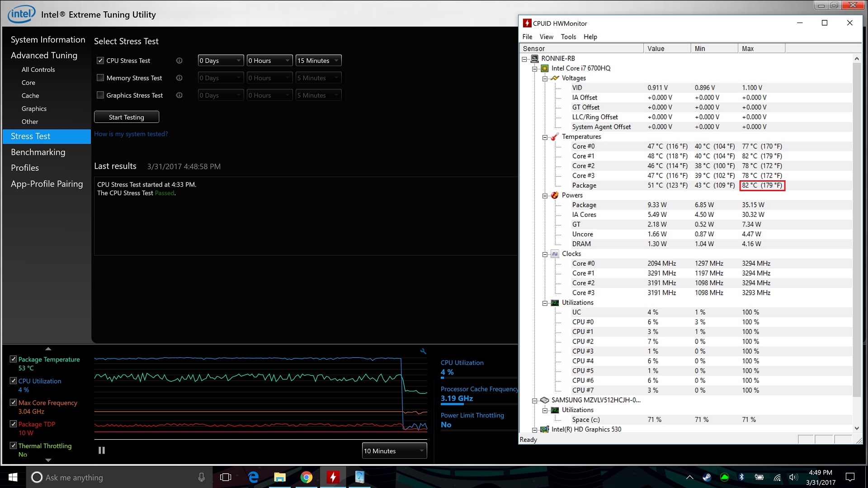868x488 pixels.
Task: Open HWMonitor View menu
Action: tap(546, 37)
